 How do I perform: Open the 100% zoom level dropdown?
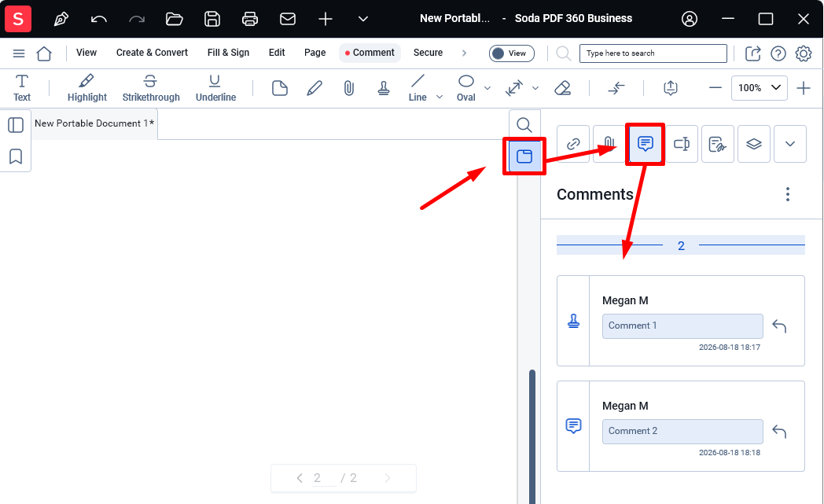pyautogui.click(x=759, y=88)
